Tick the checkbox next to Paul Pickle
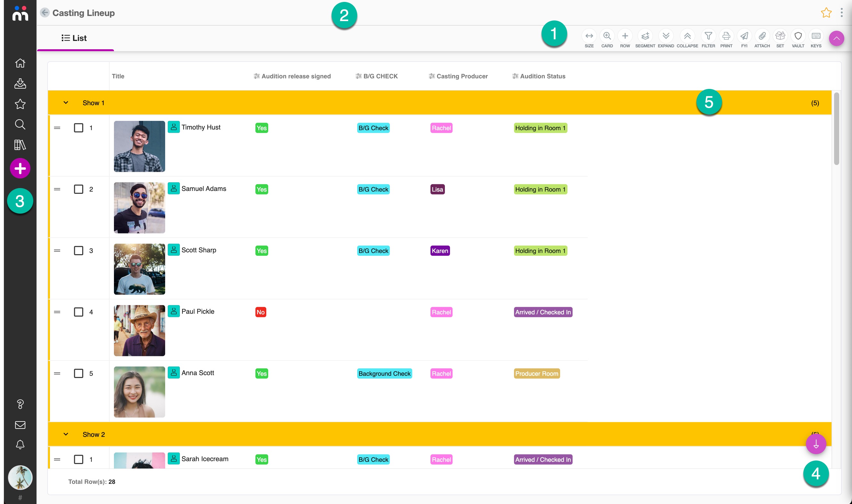 tap(78, 312)
